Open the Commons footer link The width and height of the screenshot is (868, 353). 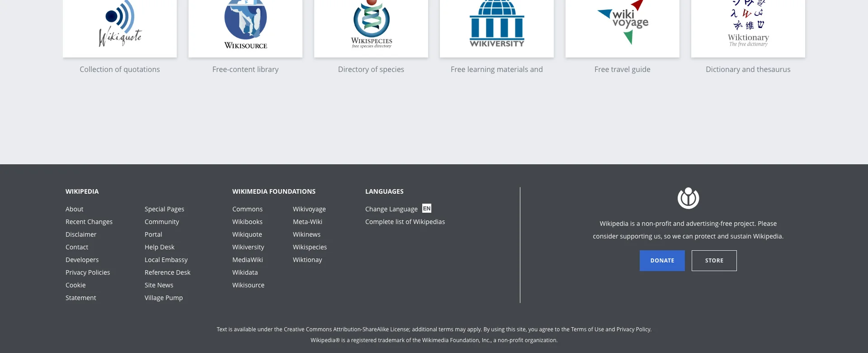[247, 209]
